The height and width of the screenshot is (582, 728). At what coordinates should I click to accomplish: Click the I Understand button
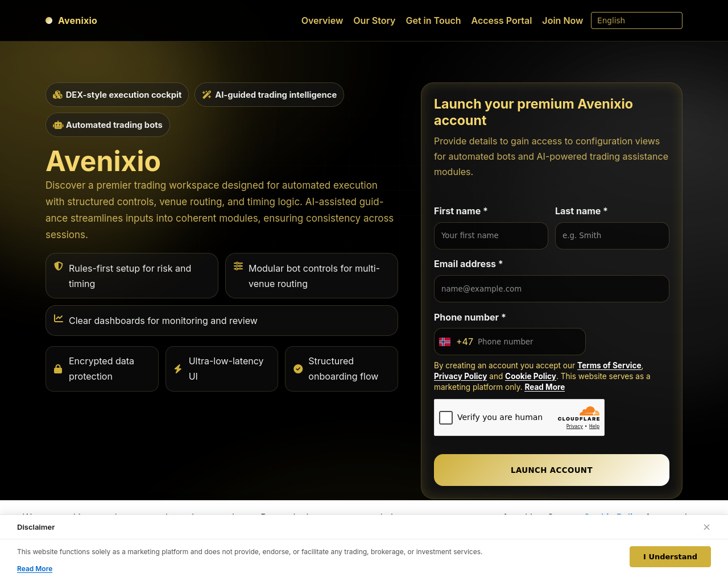(670, 557)
